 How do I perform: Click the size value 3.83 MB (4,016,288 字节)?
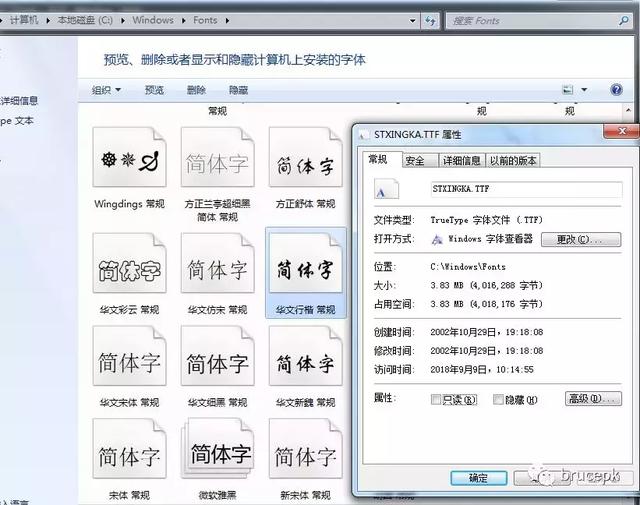486,286
